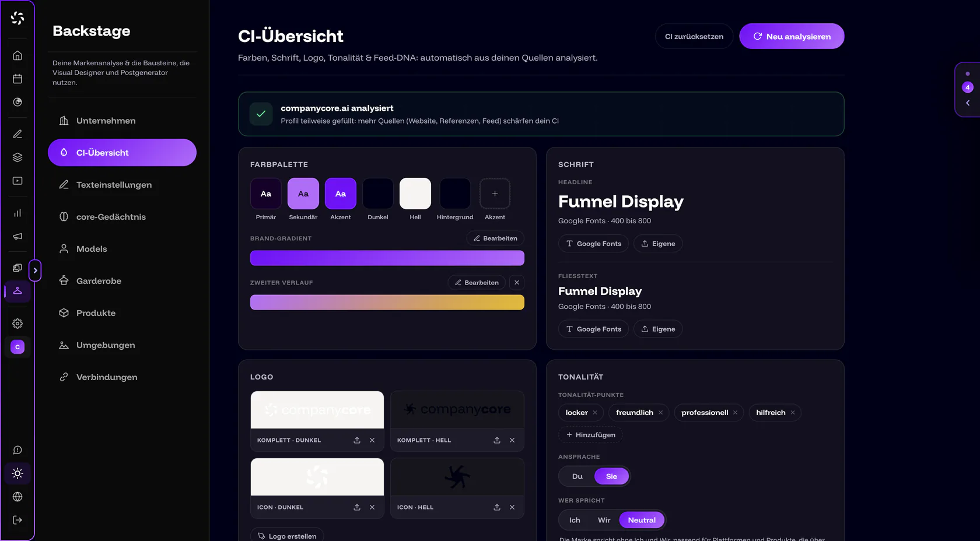Click the globe language icon
980x541 pixels.
17,497
